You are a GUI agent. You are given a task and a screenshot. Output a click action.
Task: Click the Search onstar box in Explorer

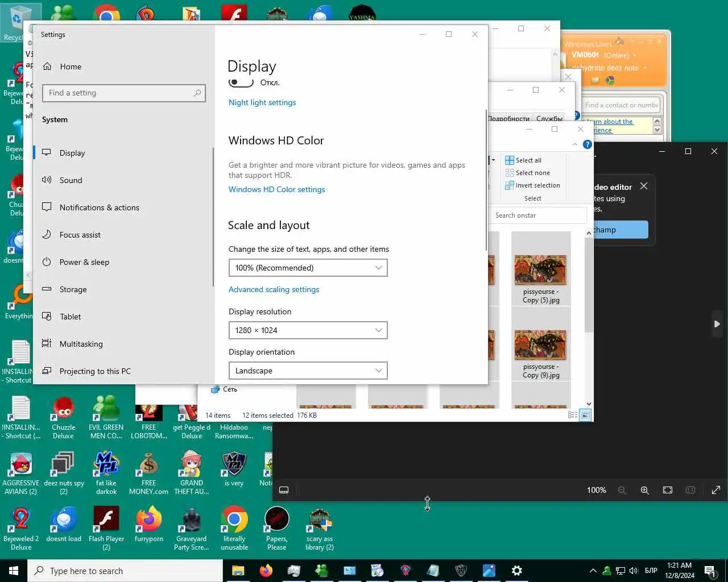[537, 215]
